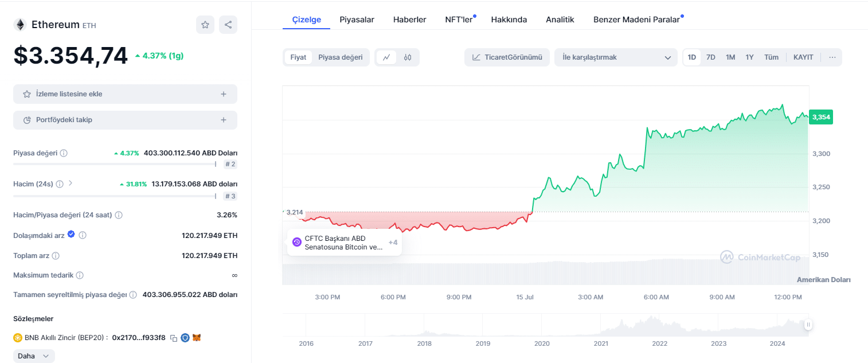Click the MetaMask fox icon
The width and height of the screenshot is (868, 363).
(197, 338)
